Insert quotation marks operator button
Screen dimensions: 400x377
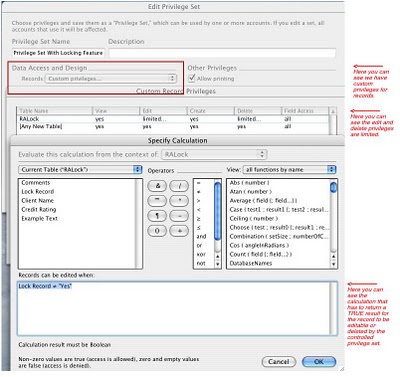(x=157, y=201)
